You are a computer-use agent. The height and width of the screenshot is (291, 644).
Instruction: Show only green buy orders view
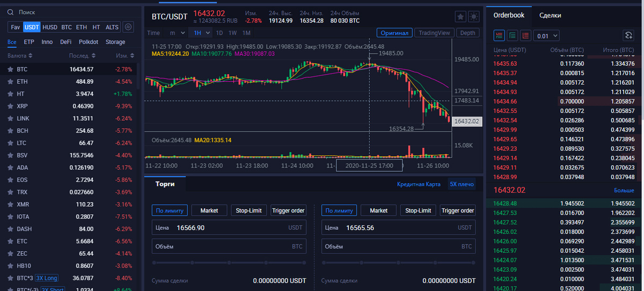point(512,35)
